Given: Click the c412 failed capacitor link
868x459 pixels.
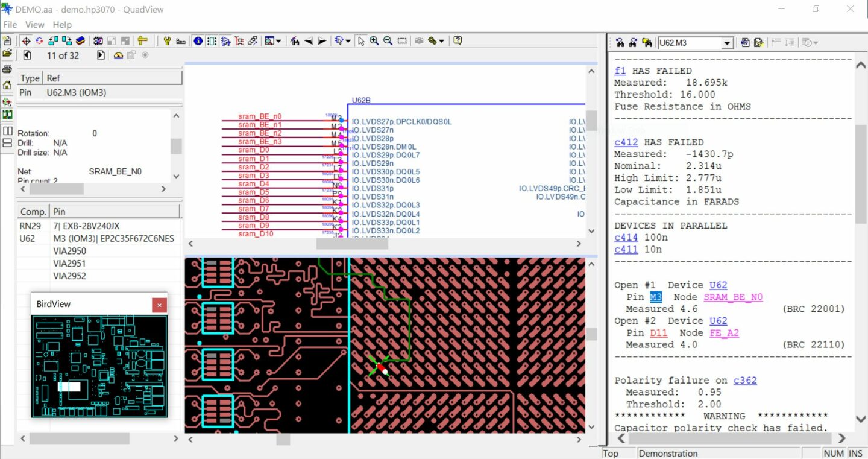Looking at the screenshot, I should 626,142.
